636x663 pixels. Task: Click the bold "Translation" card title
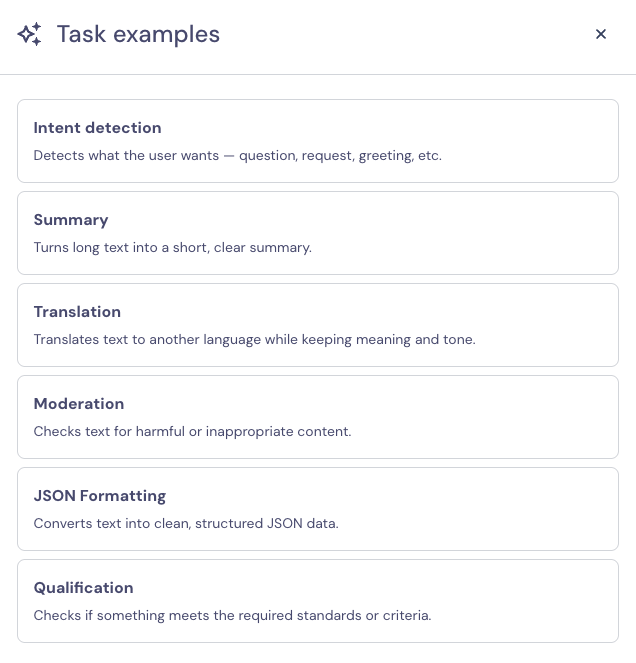coord(77,312)
